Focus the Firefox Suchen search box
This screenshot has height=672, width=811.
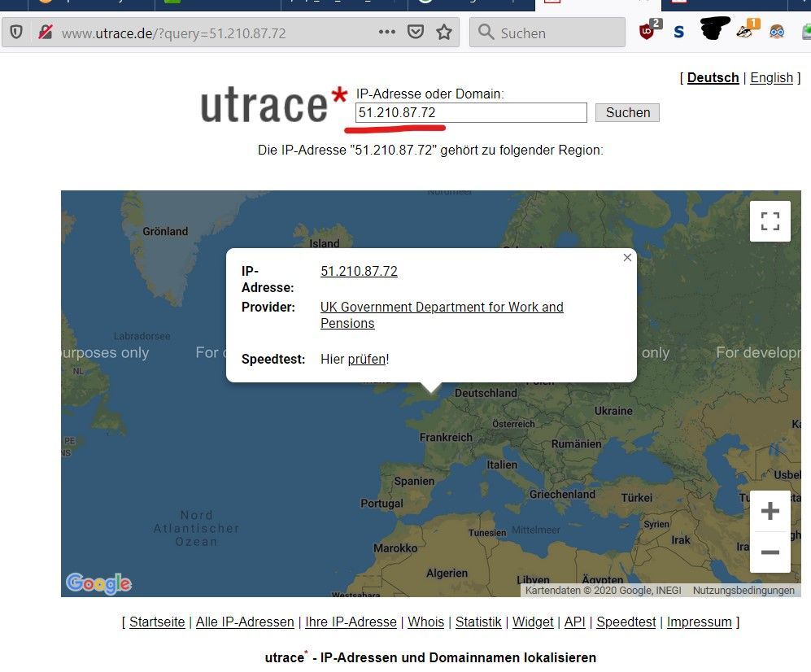point(547,33)
